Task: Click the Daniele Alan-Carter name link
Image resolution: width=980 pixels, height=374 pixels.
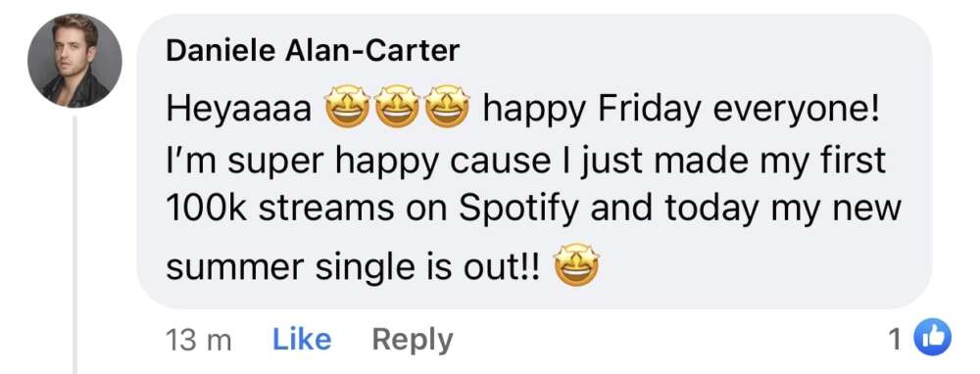Action: click(x=314, y=51)
